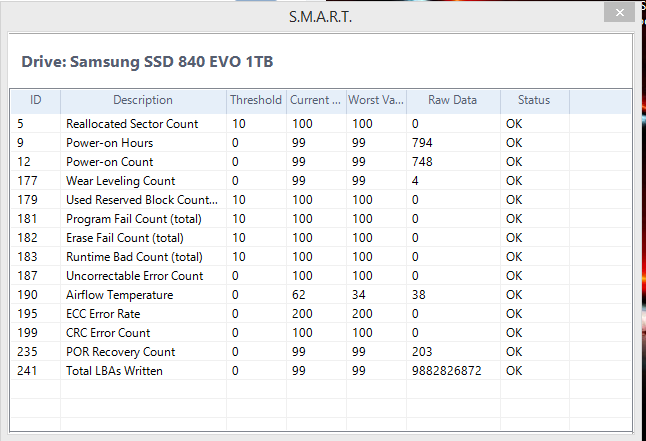Click raw data value 203
Viewport: 646px width, 441px height.
pyautogui.click(x=422, y=352)
